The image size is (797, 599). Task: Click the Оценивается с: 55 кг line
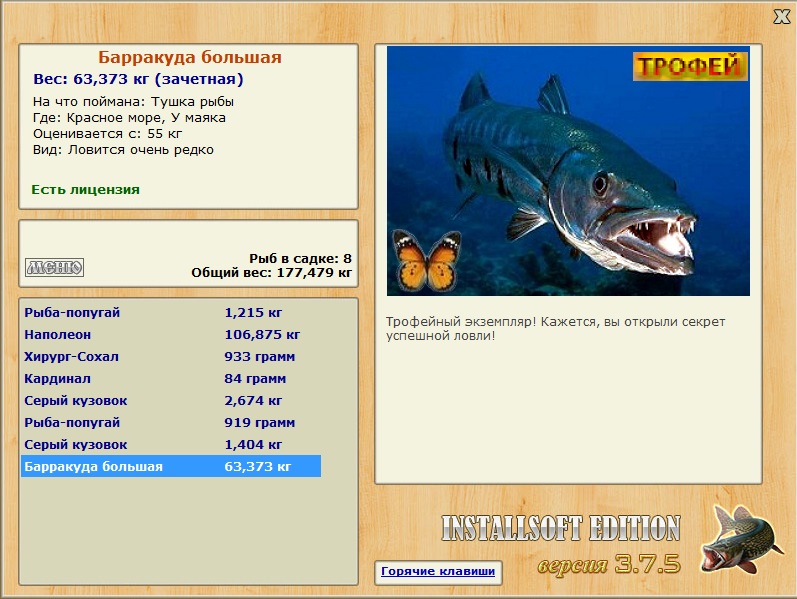107,134
